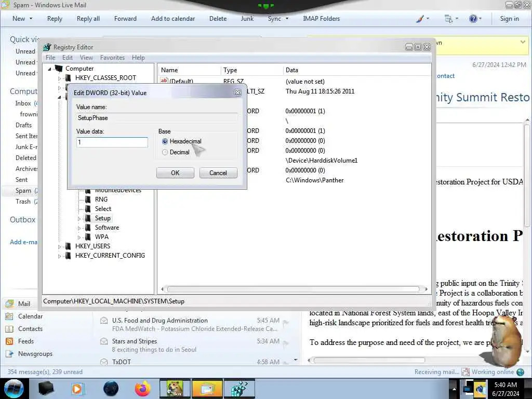Open the Spam mail folder
The height and width of the screenshot is (399, 532).
tap(23, 191)
